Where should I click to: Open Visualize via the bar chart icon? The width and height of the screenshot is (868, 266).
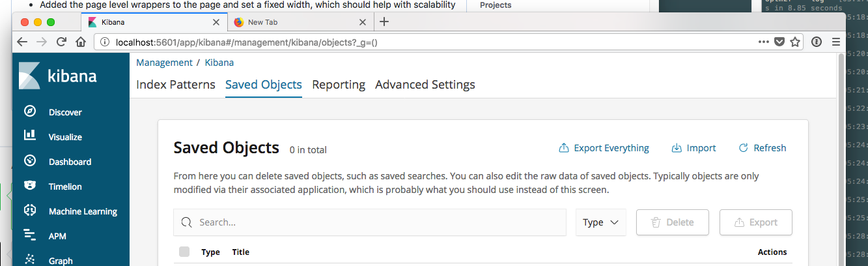click(30, 136)
